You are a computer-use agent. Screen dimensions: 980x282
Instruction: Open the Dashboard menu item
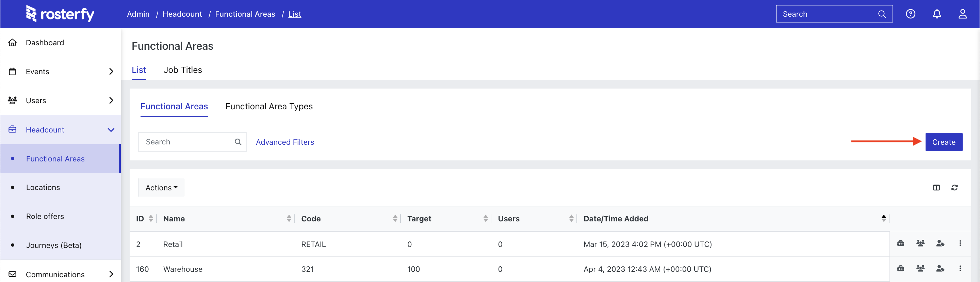tap(60, 43)
